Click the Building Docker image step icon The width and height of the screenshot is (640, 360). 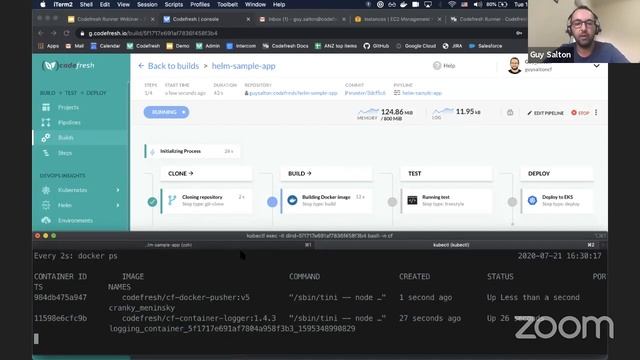pyautogui.click(x=292, y=200)
